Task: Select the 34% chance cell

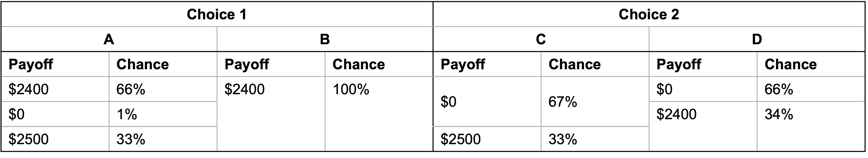Action: (x=779, y=114)
